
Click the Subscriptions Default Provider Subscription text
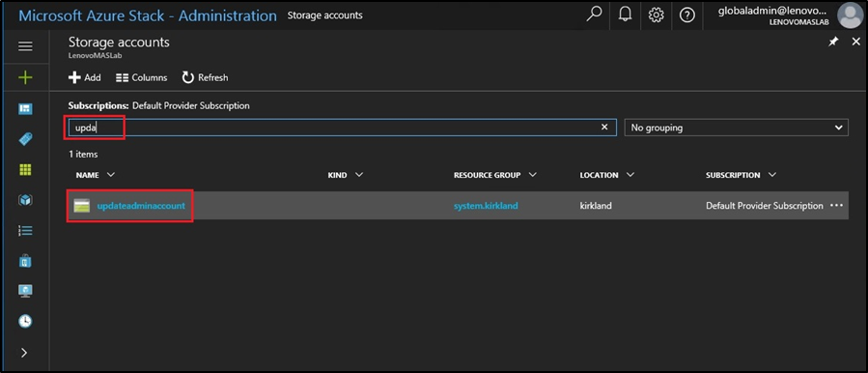[x=159, y=105]
